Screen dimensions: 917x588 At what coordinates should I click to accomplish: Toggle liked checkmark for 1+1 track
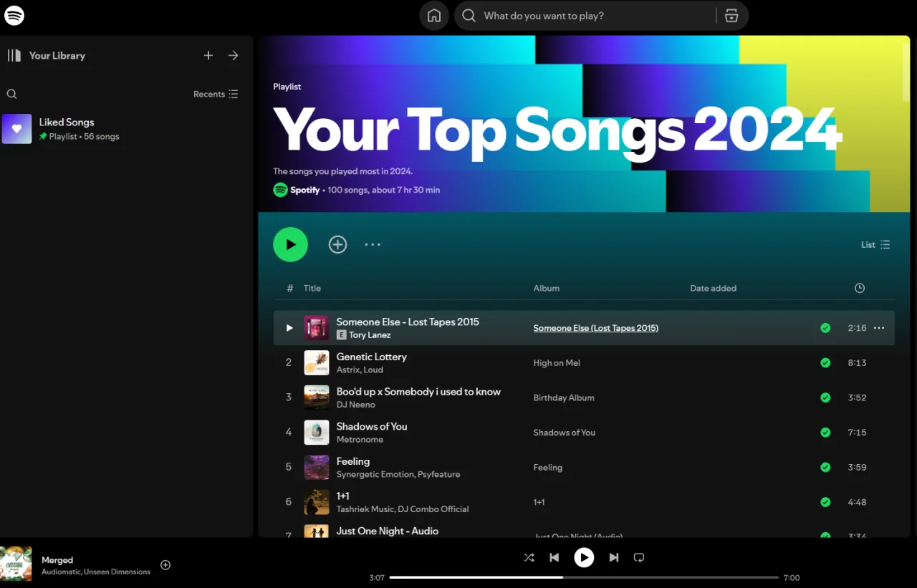click(825, 502)
